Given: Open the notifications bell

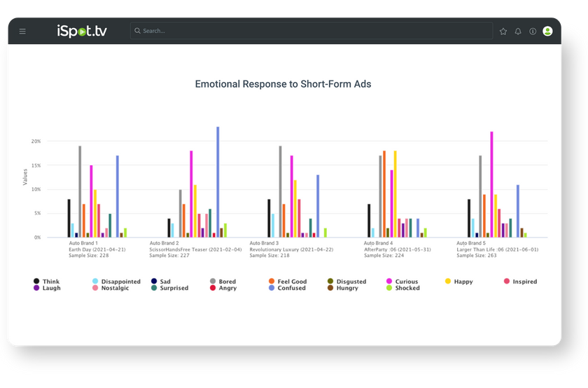Looking at the screenshot, I should coord(518,32).
